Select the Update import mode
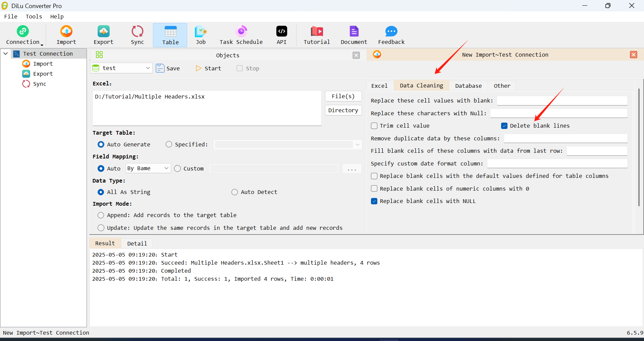 (101, 228)
